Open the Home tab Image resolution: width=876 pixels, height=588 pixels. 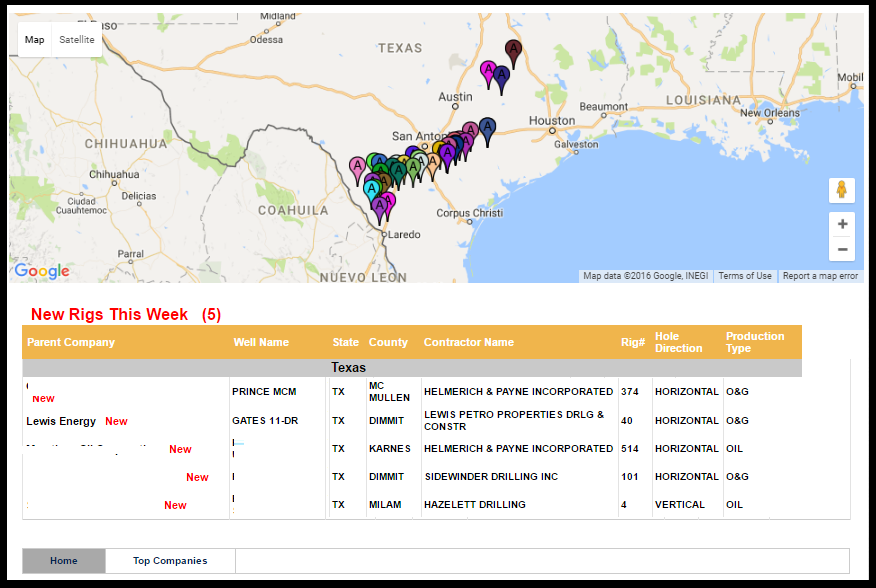pos(64,561)
